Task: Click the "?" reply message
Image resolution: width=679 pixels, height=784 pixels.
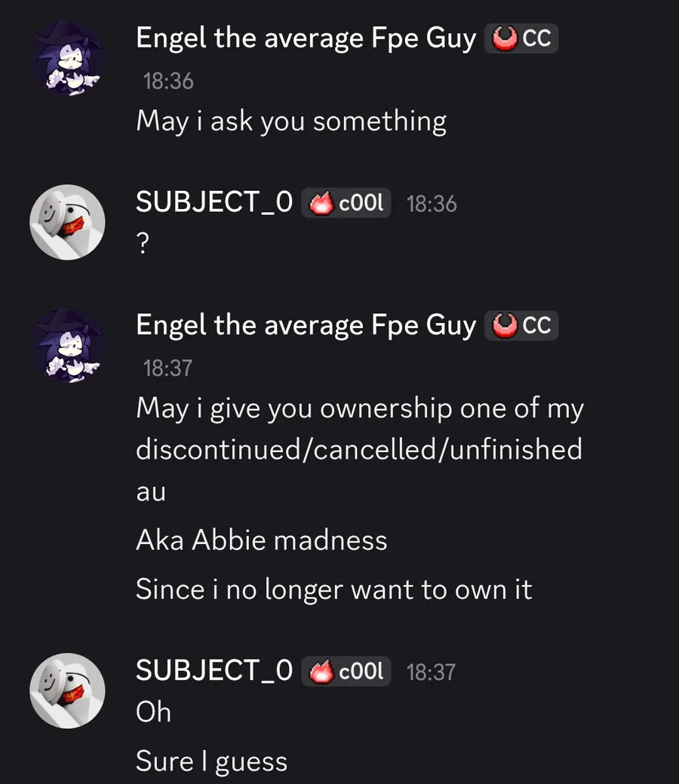Action: (142, 243)
